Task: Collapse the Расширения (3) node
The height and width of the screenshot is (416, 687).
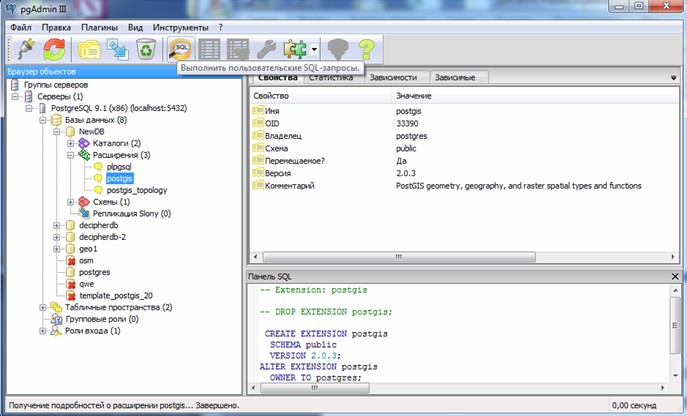Action: pos(71,155)
